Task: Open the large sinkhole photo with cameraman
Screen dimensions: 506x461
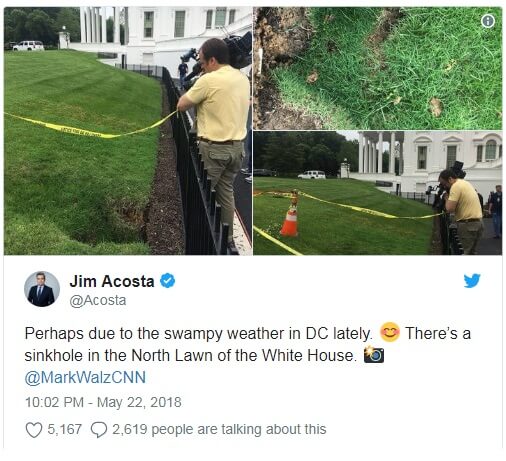Action: (x=128, y=131)
